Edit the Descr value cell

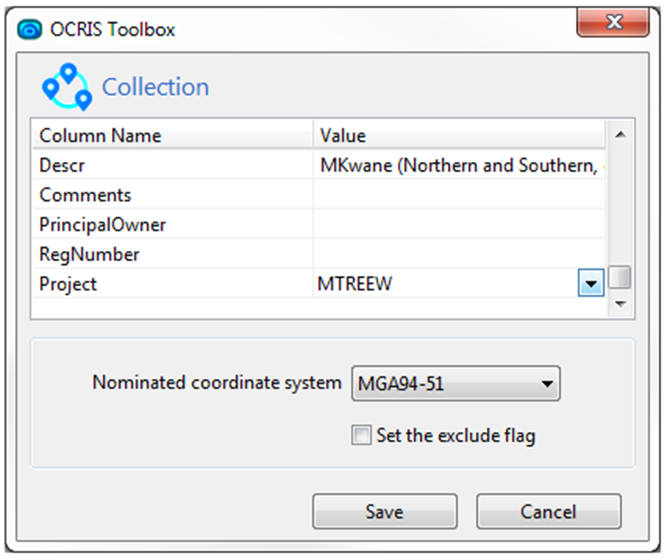tap(459, 165)
